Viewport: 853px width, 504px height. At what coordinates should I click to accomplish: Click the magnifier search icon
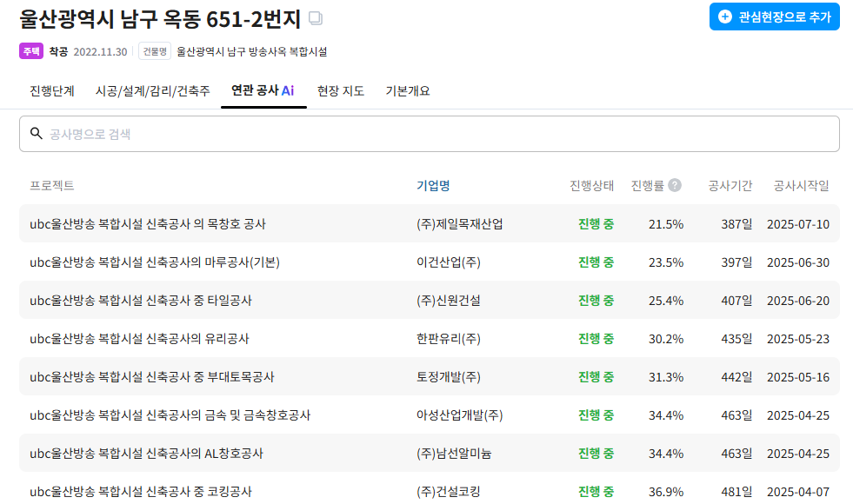[x=37, y=134]
